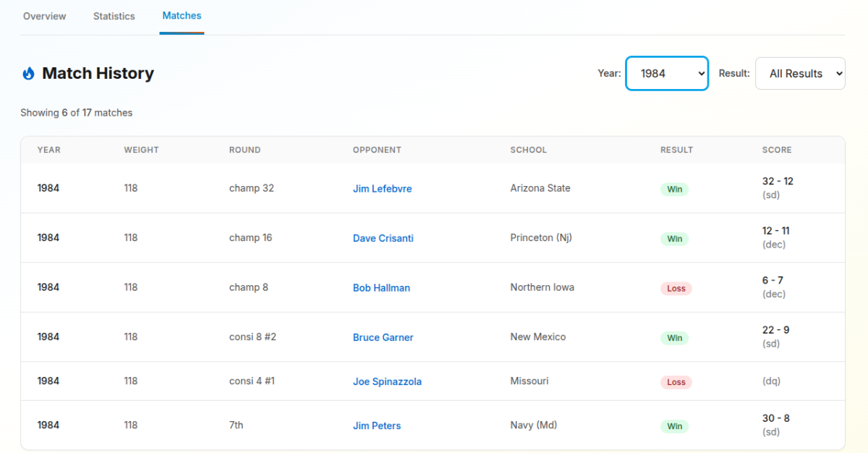Open the All Results filter dropdown
This screenshot has height=453, width=868.
click(800, 73)
